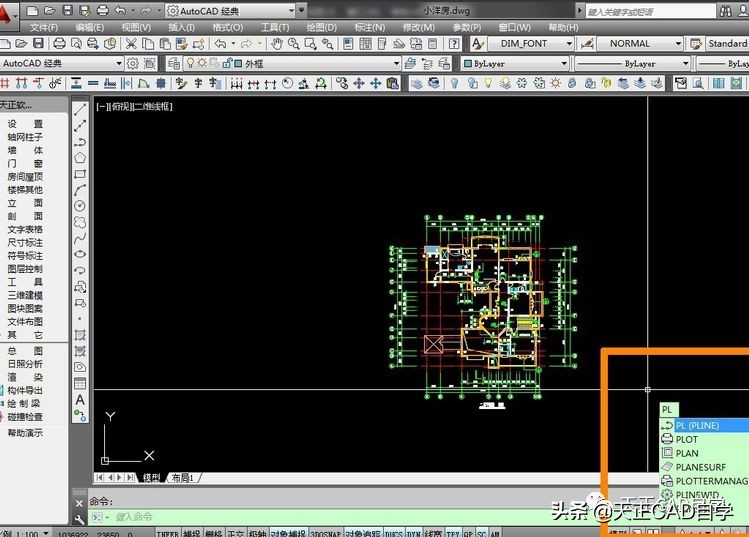Toggle 对象捕捉 object snap in status bar
The width and height of the screenshot is (749, 537).
click(288, 533)
